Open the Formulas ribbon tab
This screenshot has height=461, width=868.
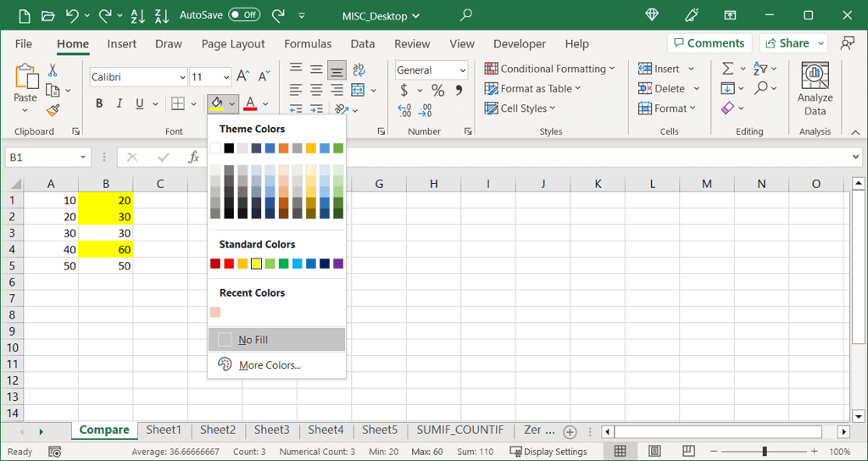(308, 44)
